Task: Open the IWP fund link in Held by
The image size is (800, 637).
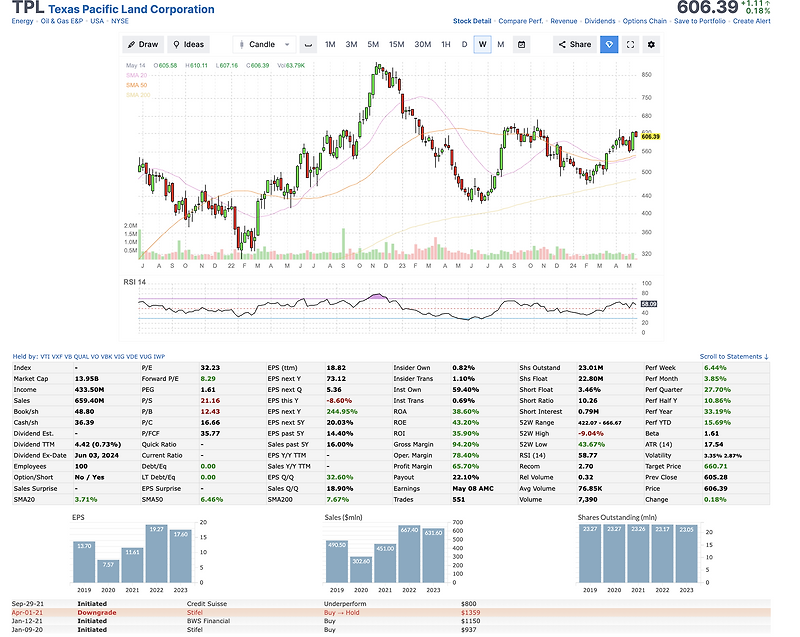Action: point(159,356)
